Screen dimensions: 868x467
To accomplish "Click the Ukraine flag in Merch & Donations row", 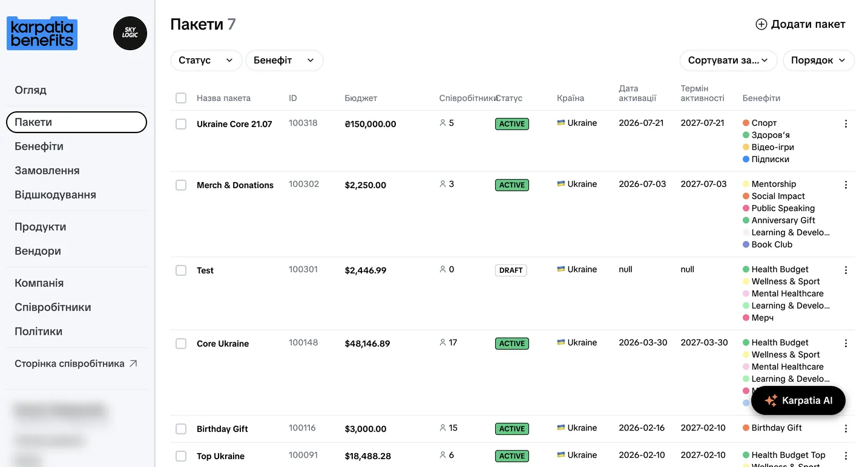I will 561,184.
